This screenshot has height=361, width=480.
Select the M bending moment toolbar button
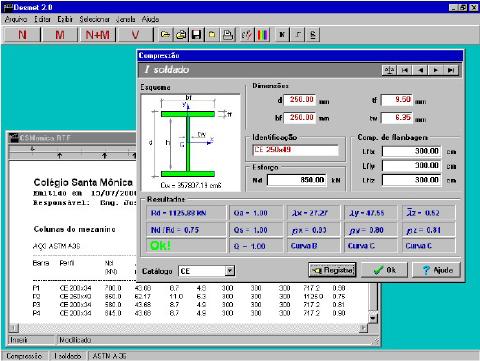click(x=59, y=35)
